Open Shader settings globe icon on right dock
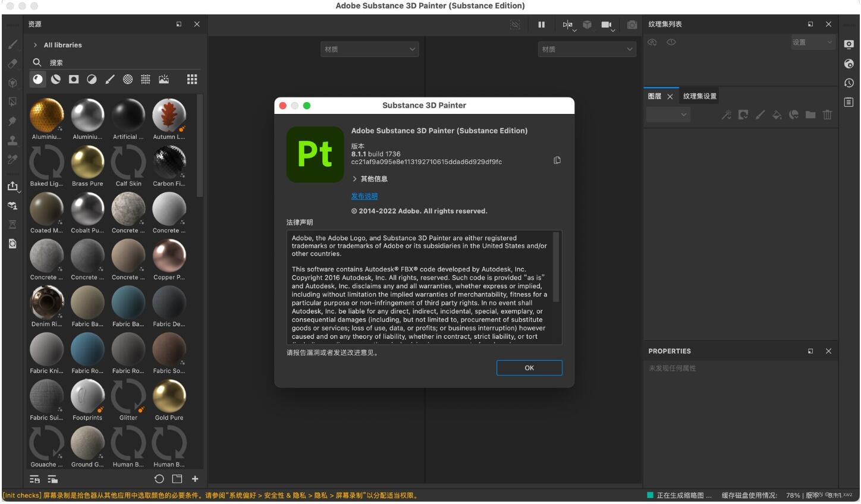Screen dimensions: 861x504 [849, 64]
